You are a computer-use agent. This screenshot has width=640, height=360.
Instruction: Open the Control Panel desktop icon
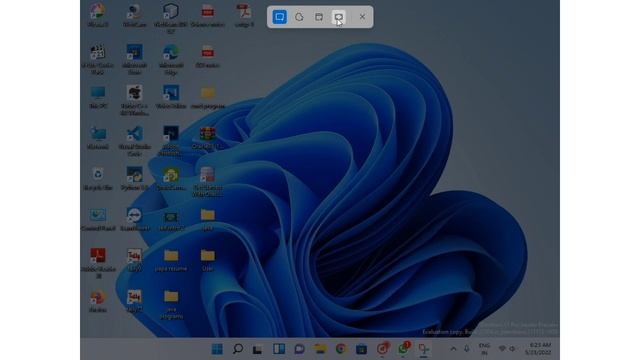click(98, 220)
